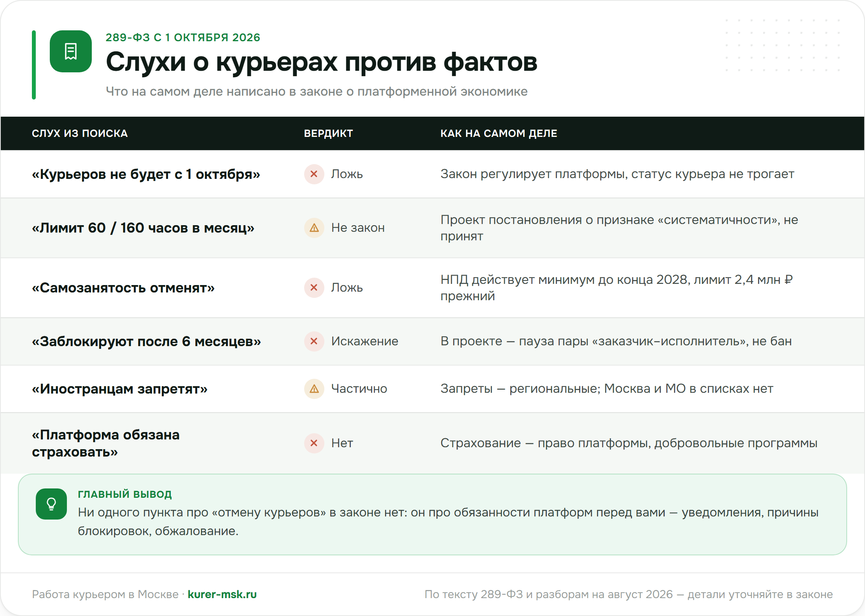Click fact «Запреты — региональные; Москва и МО…»

pos(607,388)
